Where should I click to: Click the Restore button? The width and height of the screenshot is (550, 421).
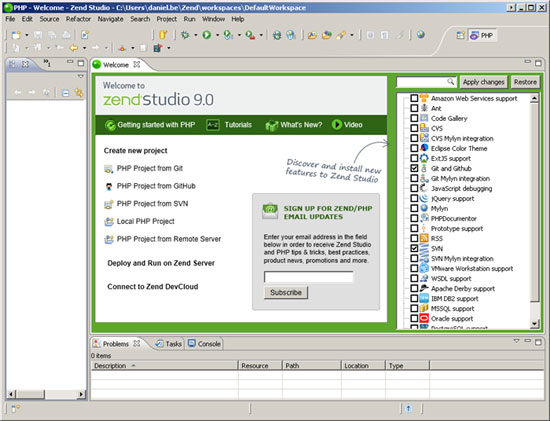[x=525, y=82]
